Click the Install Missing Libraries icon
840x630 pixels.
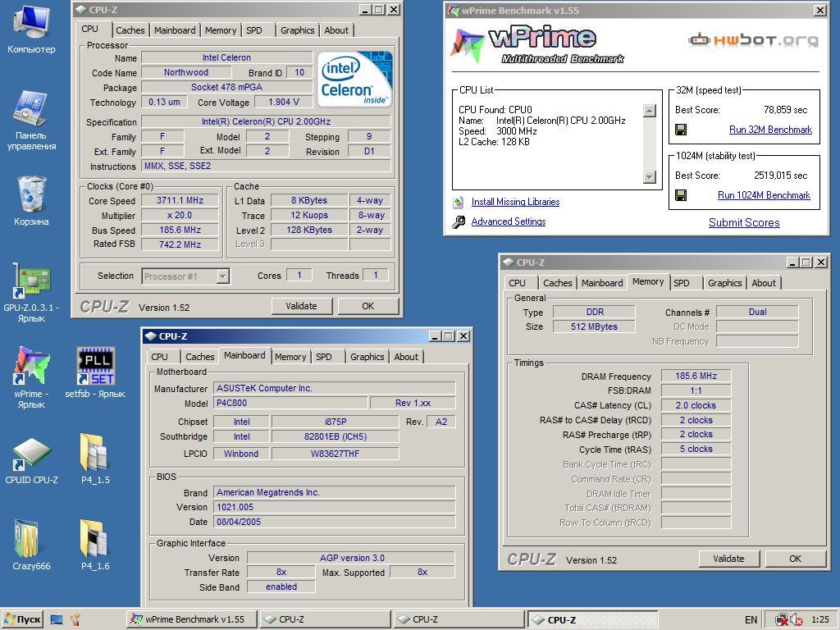[458, 202]
